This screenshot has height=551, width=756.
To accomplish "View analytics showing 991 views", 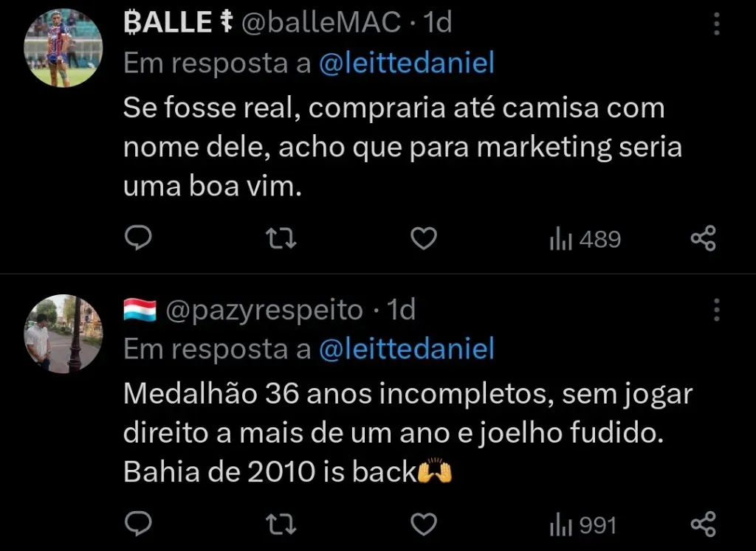I will click(583, 525).
